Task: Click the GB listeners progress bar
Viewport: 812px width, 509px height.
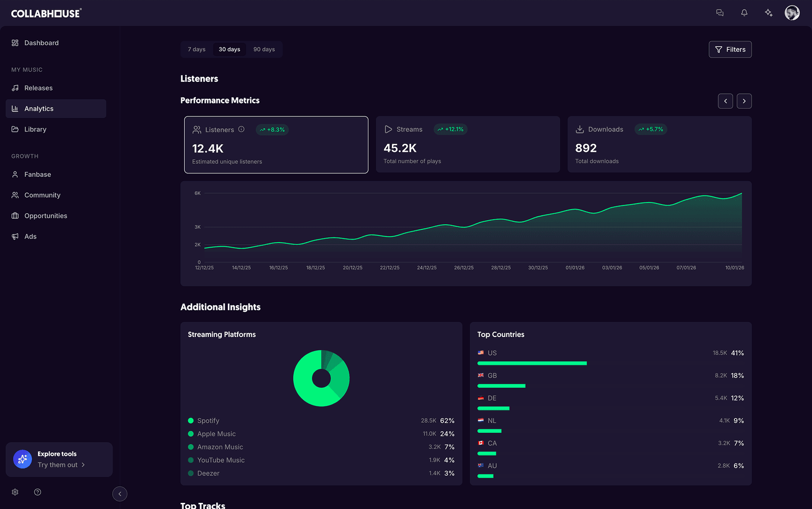Action: pos(501,386)
